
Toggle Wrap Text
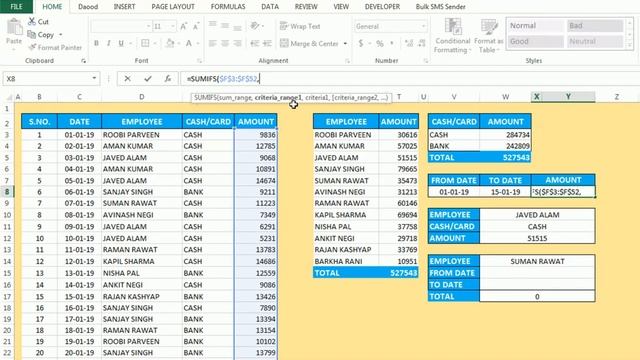pos(300,26)
